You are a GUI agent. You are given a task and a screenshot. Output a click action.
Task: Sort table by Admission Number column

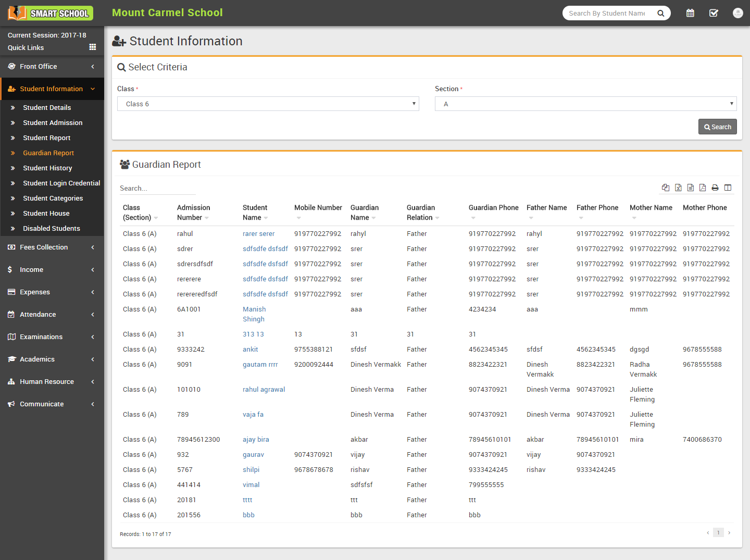193,213
